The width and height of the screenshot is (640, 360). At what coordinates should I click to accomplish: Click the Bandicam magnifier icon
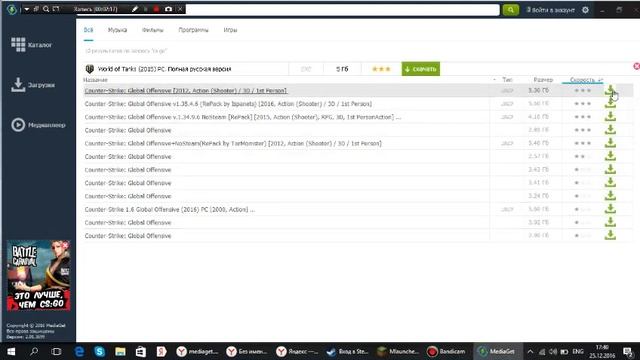click(46, 9)
